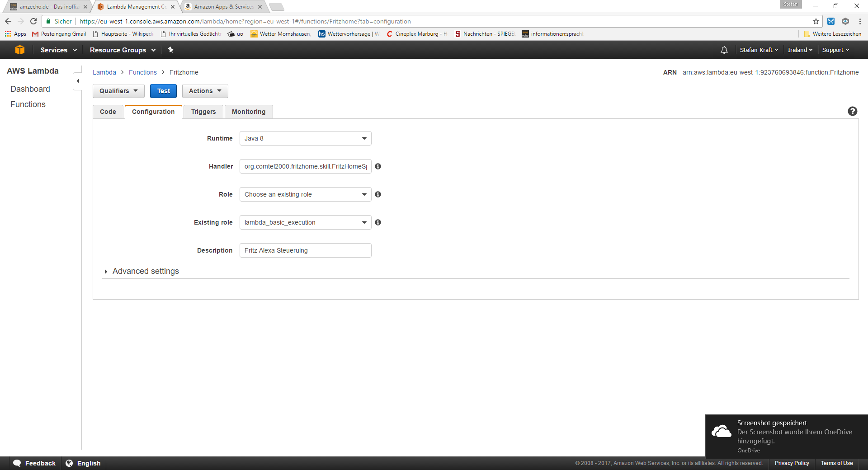This screenshot has width=868, height=470.
Task: Select the Configuration tab
Action: [x=153, y=112]
